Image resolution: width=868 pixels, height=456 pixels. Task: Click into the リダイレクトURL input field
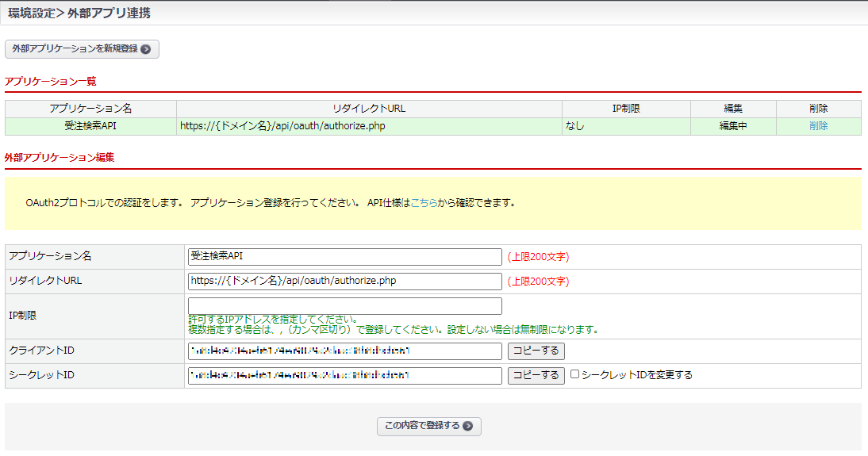(x=344, y=282)
